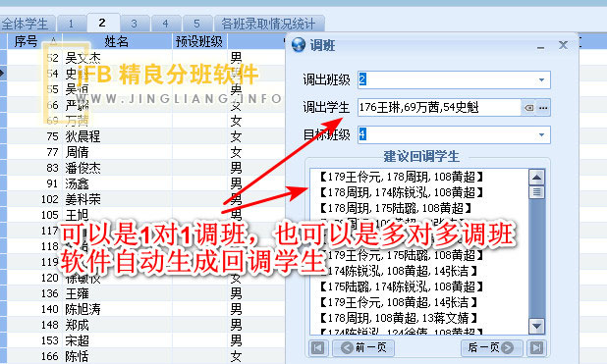The height and width of the screenshot is (364, 607).
Task: Click the current row indicator arrow beside row 54
Action: [2, 74]
